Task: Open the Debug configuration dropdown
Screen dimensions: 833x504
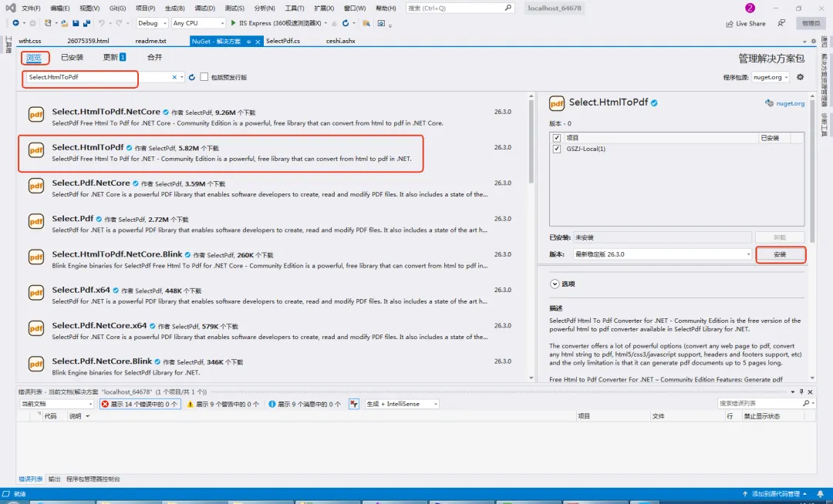Action: (x=152, y=23)
